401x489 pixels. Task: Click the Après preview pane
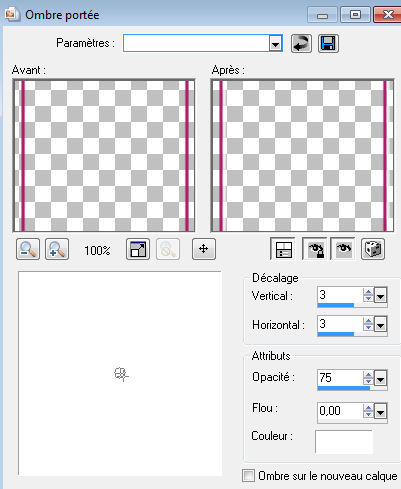302,156
